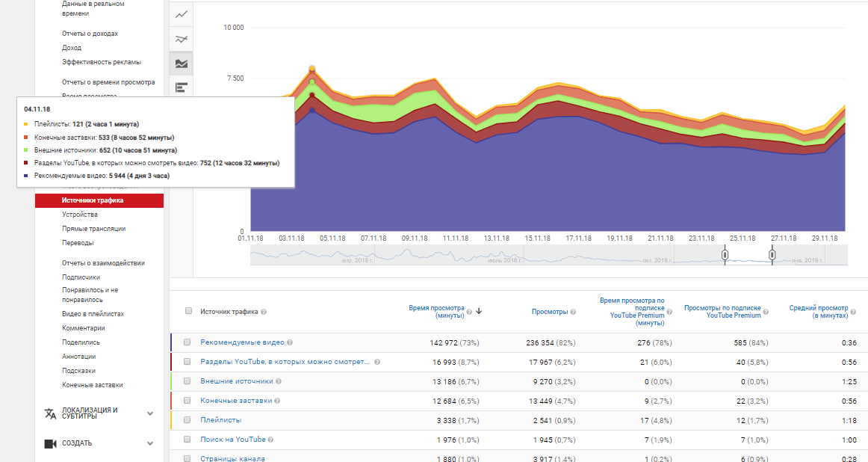Click the left date range slider handle
Viewport: 868px width, 462px height.
725,255
